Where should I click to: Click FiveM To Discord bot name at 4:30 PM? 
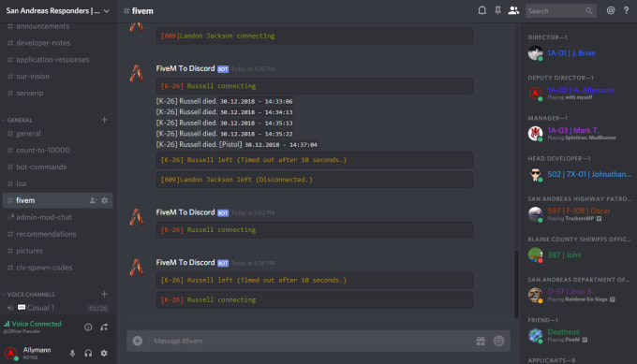coord(185,68)
